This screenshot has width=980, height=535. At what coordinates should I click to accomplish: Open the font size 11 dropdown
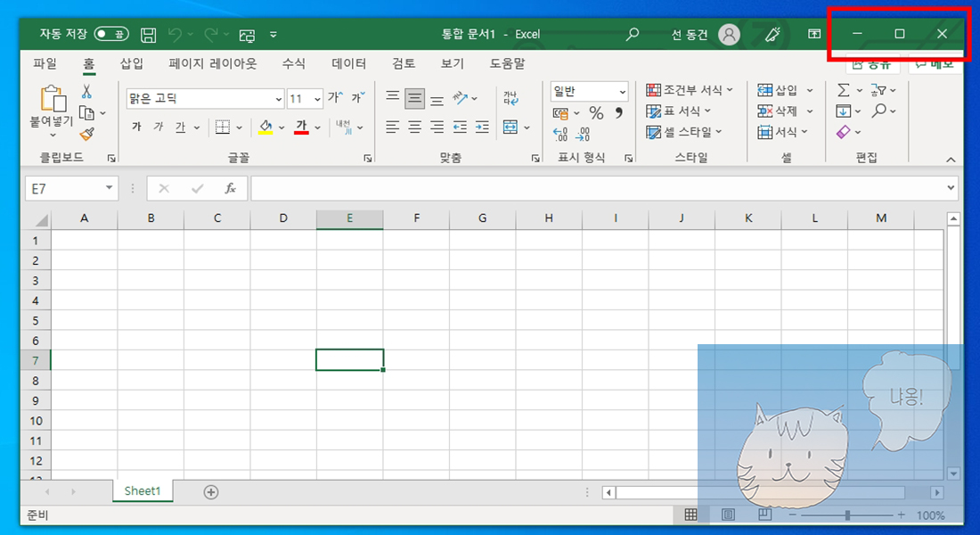(x=317, y=99)
